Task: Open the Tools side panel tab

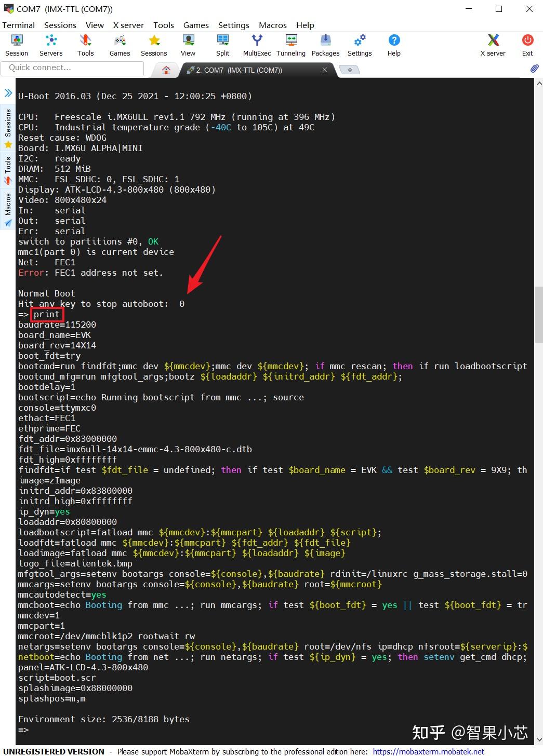Action: point(8,170)
